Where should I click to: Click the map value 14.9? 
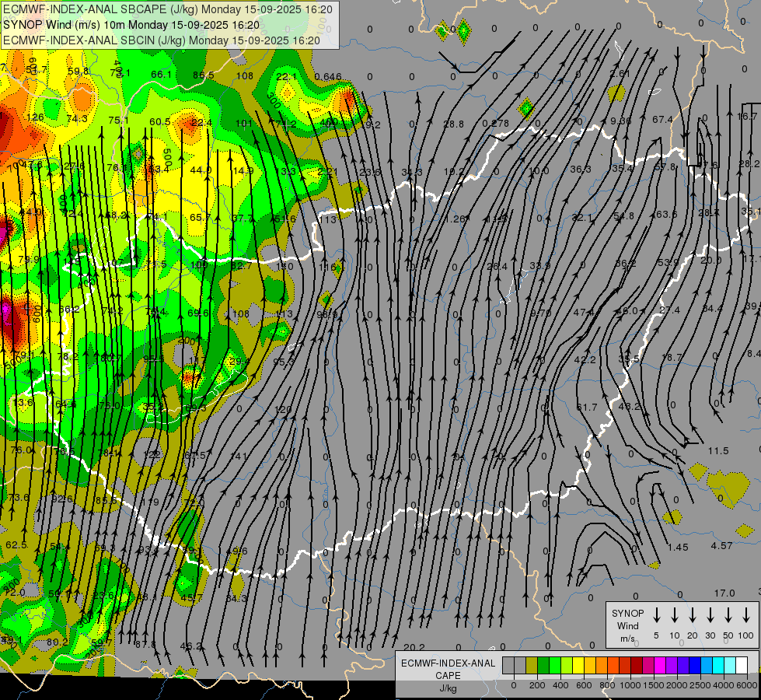243,170
